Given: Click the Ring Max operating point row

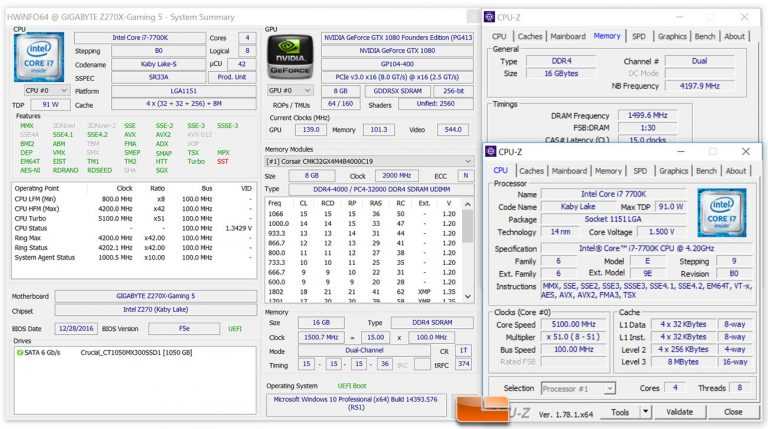Looking at the screenshot, I should pyautogui.click(x=133, y=238).
